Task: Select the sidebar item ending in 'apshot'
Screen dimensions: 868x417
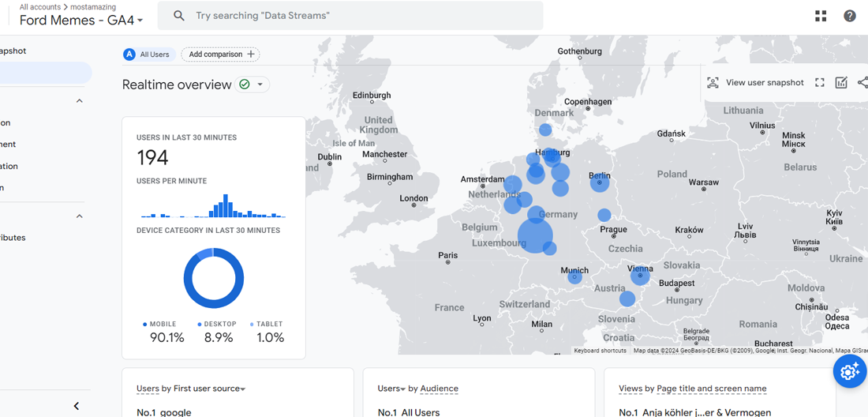Action: tap(13, 51)
